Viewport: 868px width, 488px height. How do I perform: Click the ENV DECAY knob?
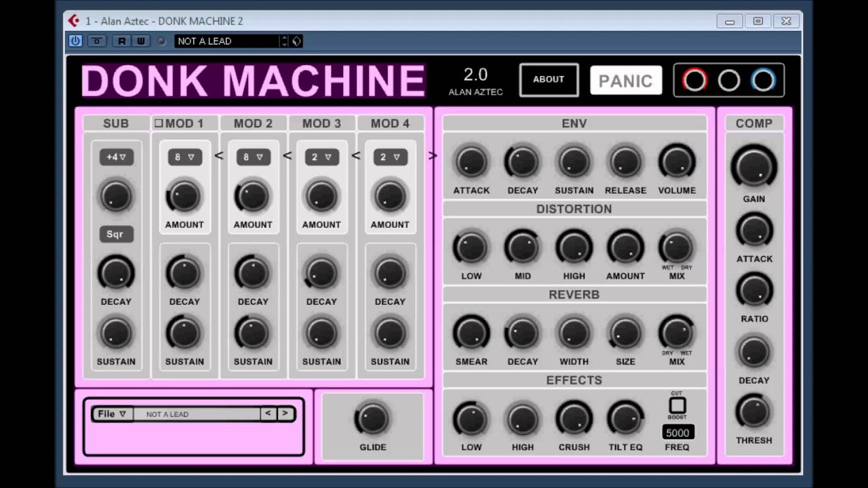[x=523, y=162]
